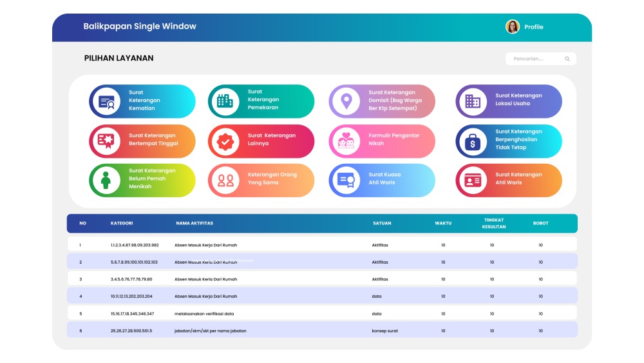Click the Belum Pernah Menikah person icon
This screenshot has width=644, height=363.
point(106,181)
